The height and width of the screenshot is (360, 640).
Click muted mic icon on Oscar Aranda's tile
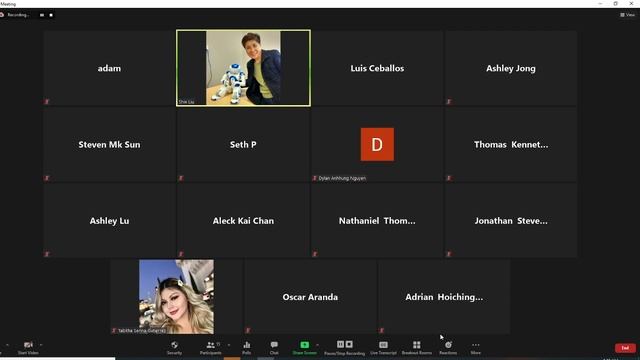point(248,330)
